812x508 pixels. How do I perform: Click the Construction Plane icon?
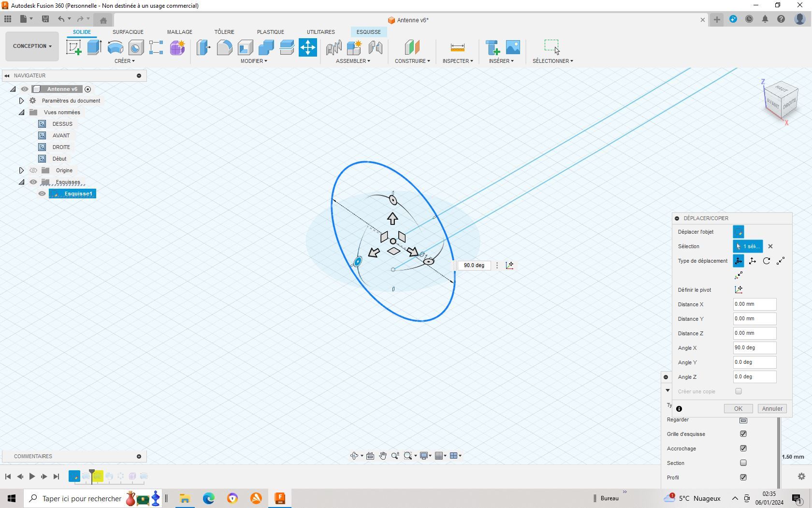point(412,47)
